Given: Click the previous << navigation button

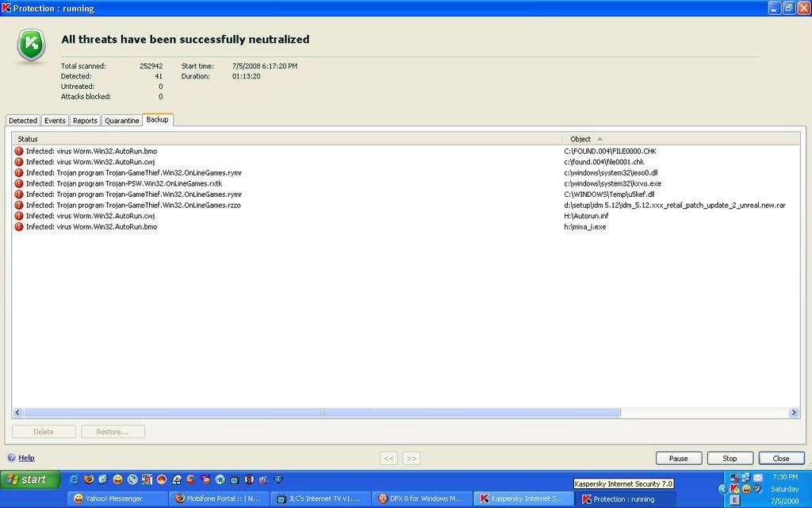Looking at the screenshot, I should [x=389, y=458].
